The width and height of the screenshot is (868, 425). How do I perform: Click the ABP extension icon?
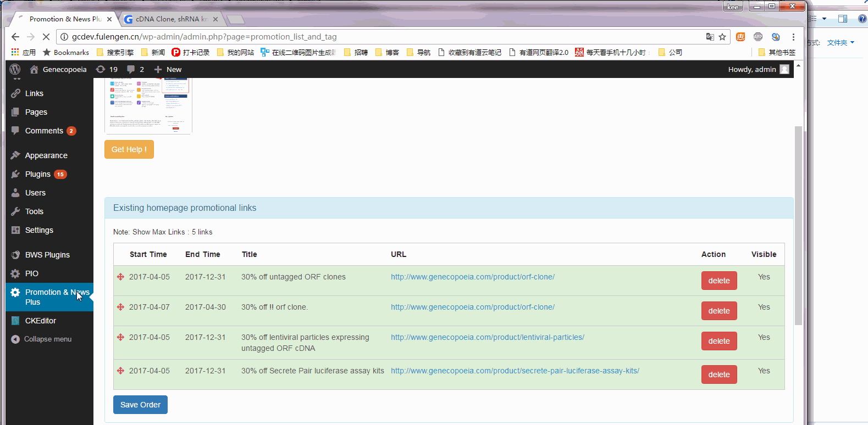pyautogui.click(x=758, y=37)
